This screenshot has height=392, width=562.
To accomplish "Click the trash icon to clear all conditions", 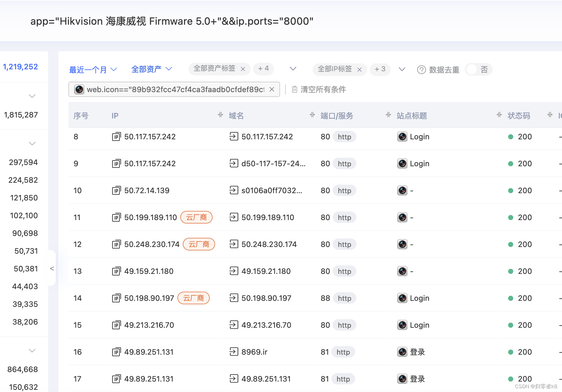I will pos(294,90).
